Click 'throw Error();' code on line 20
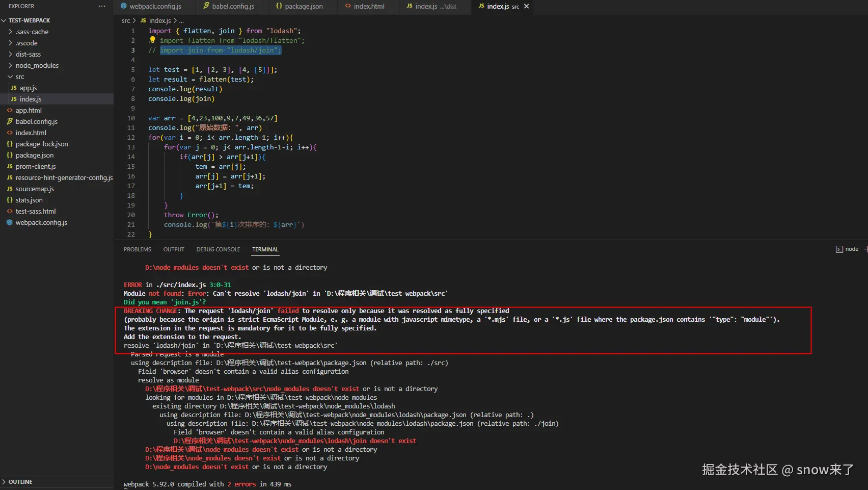 coord(191,215)
